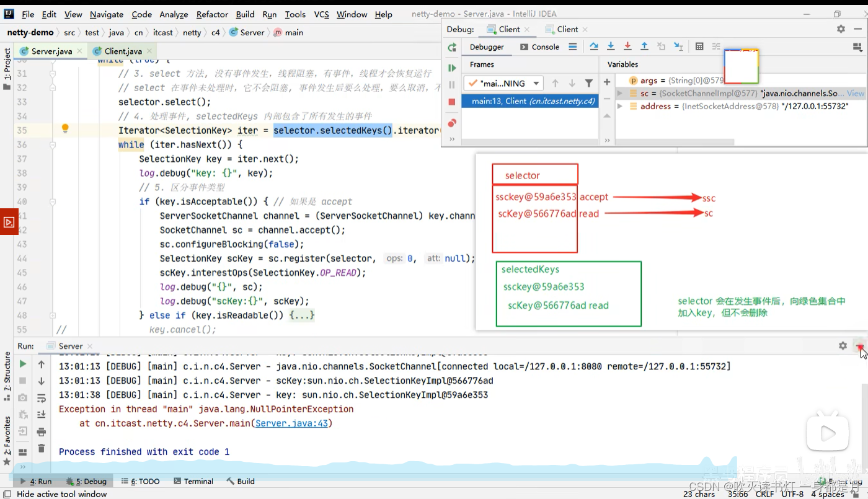The image size is (868, 499).
Task: Move to the previous frame with up arrow
Action: coord(556,83)
